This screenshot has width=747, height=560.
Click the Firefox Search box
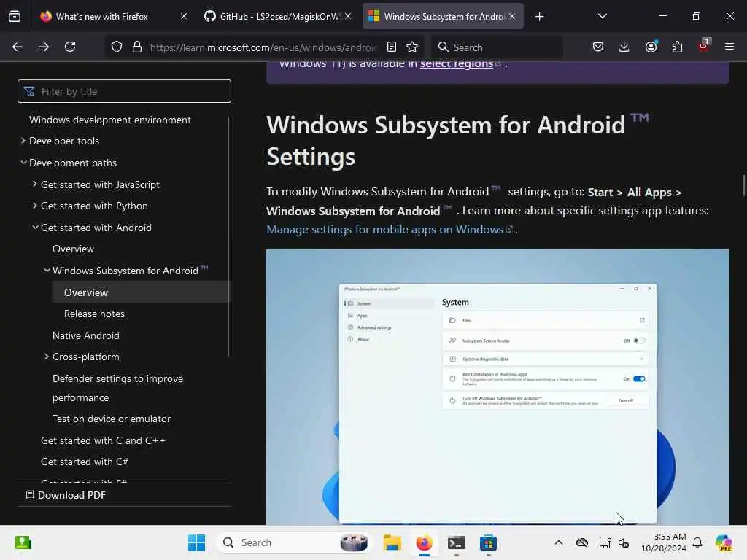tap(498, 47)
